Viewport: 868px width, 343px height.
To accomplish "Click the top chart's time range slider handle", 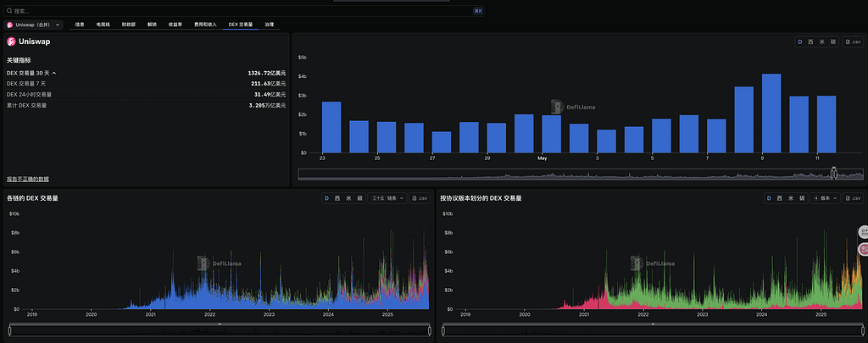I will [833, 174].
